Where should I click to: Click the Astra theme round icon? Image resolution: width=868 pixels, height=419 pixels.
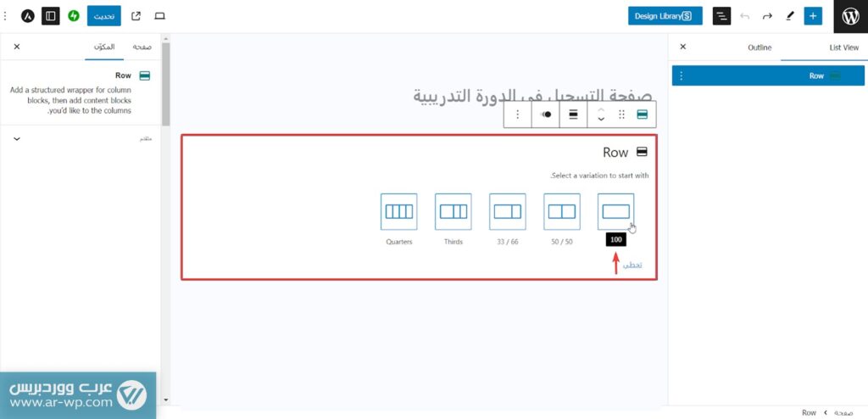click(x=28, y=16)
